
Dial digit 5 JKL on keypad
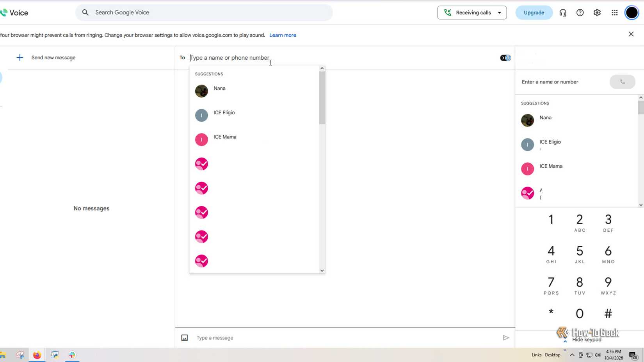(x=580, y=254)
